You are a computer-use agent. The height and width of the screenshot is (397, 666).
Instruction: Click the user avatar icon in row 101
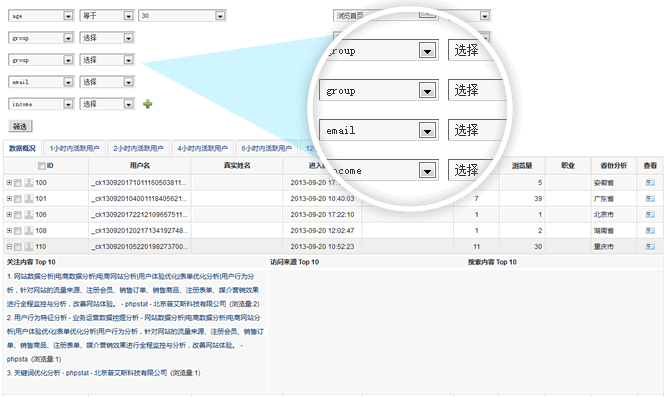point(29,199)
